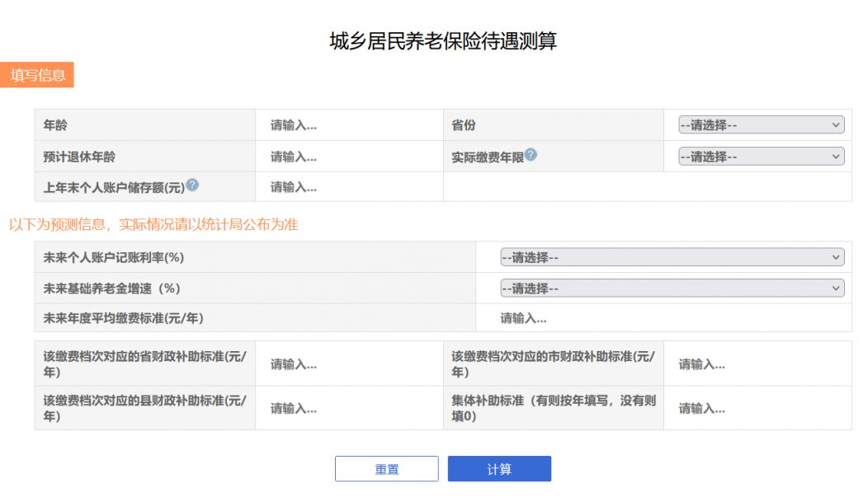
Task: Click the 县财政补助标准 input field
Action: [x=347, y=407]
